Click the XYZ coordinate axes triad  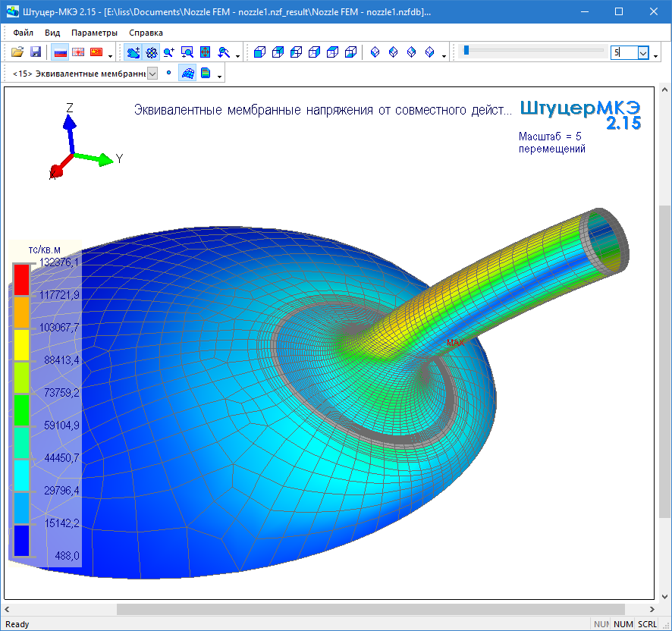pyautogui.click(x=86, y=142)
